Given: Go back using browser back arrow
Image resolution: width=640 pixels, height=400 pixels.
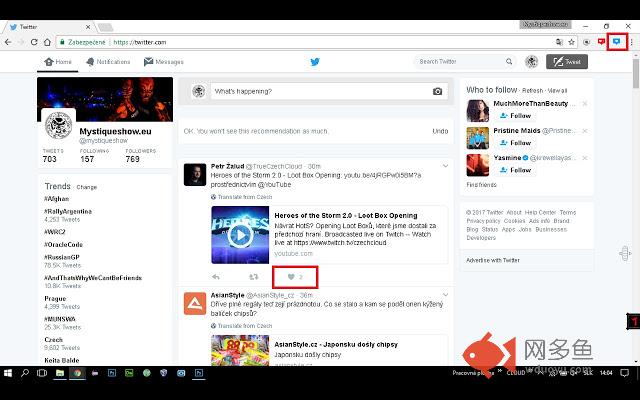Looking at the screenshot, I should 8,42.
